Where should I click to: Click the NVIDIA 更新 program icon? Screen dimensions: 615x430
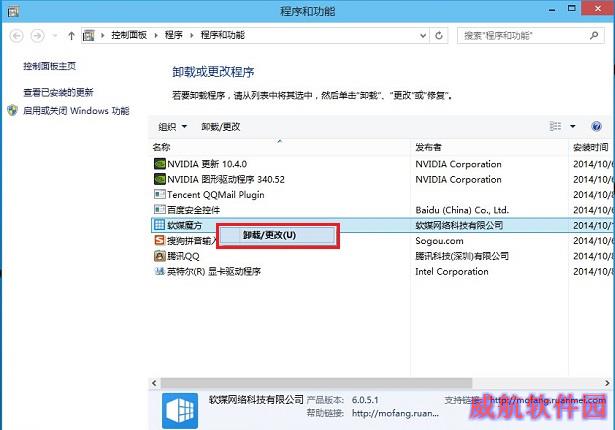tap(160, 164)
